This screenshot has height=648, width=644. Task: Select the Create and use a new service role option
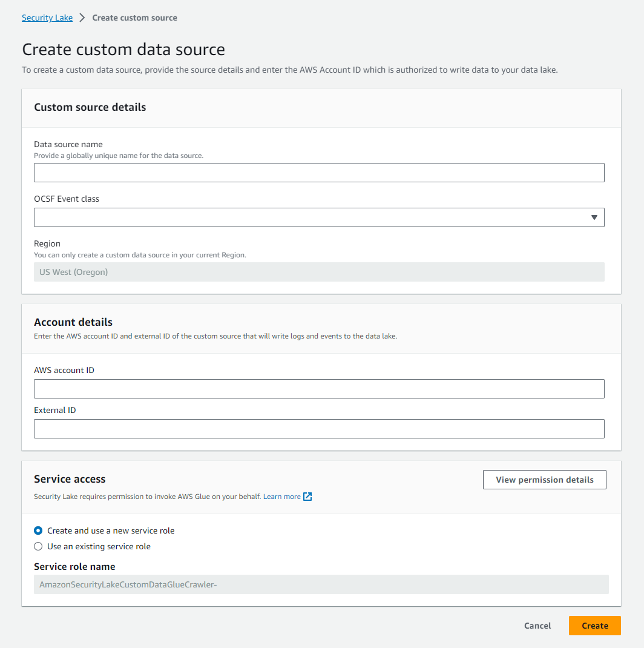pos(38,530)
